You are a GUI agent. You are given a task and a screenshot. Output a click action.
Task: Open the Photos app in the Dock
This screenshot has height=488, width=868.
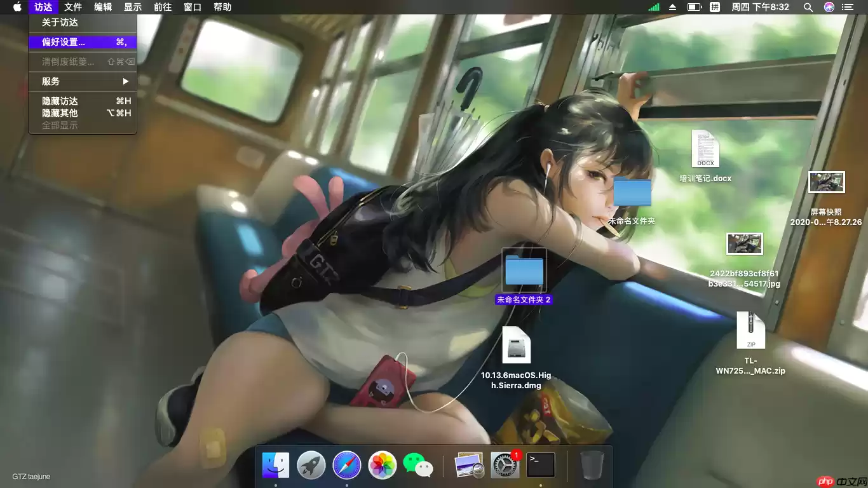(382, 465)
